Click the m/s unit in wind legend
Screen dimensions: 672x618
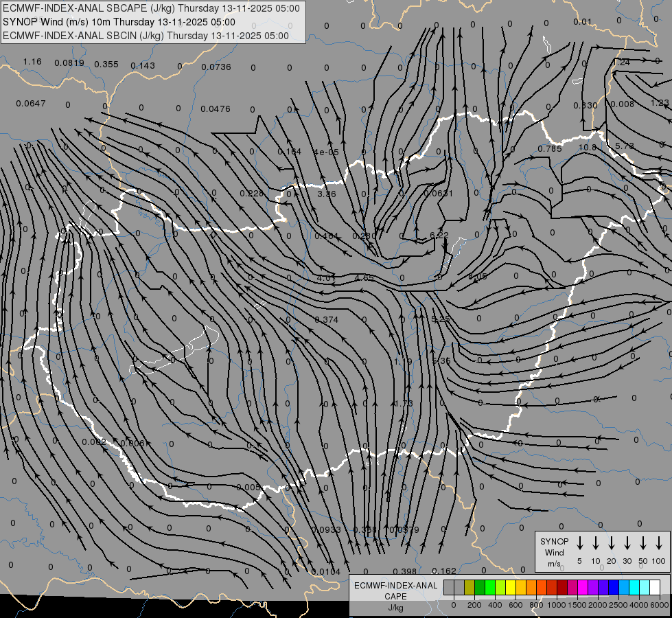coord(554,564)
